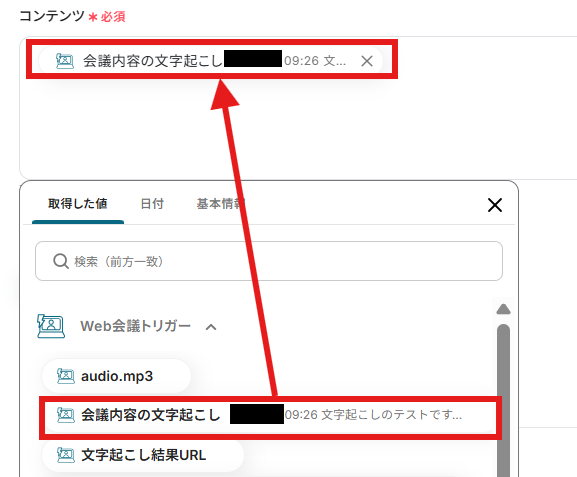The height and width of the screenshot is (477, 577).
Task: Collapse the Web会議トリガー section chevron
Action: (x=211, y=327)
